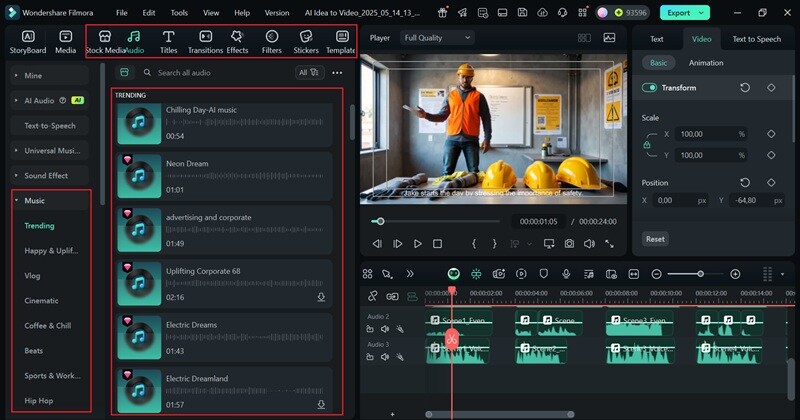Mute the Audio 3 track

pos(385,357)
